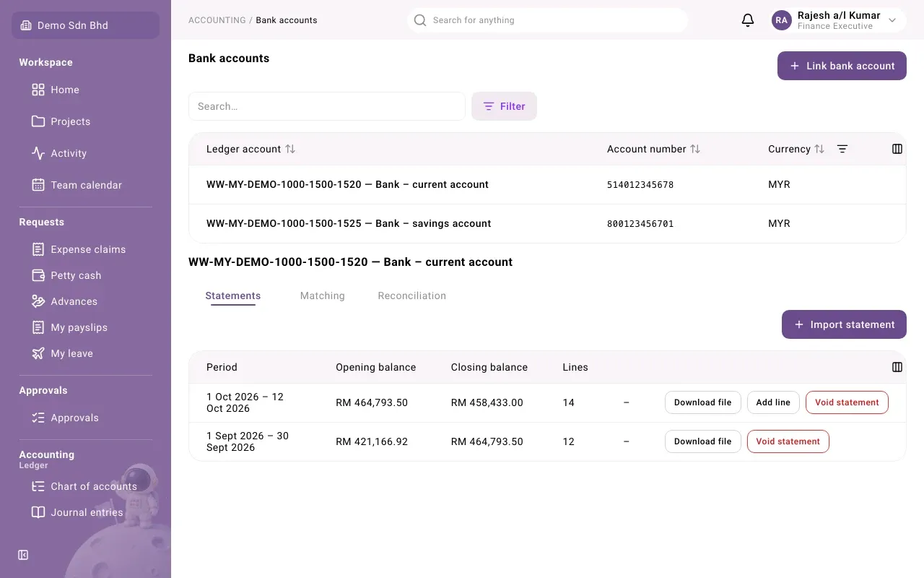Sort by Account number column
924x578 pixels.
tap(695, 149)
